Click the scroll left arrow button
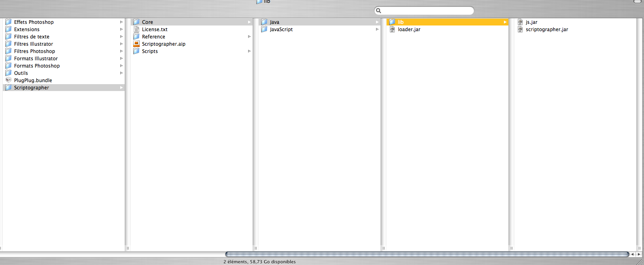 pos(633,254)
